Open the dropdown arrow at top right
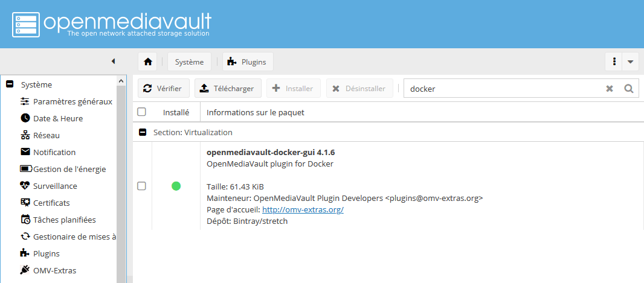This screenshot has height=283, width=644. [x=630, y=62]
